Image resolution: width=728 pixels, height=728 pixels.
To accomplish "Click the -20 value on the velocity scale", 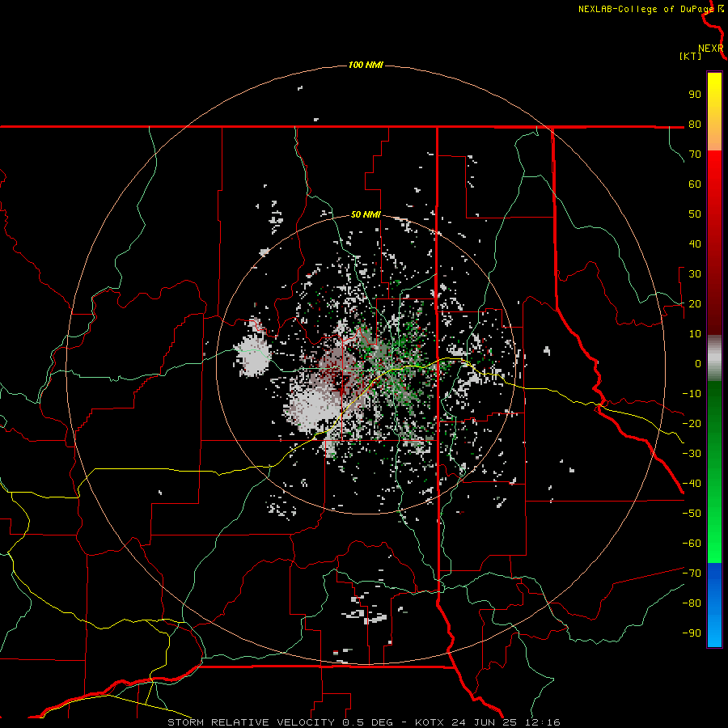I will tap(692, 423).
